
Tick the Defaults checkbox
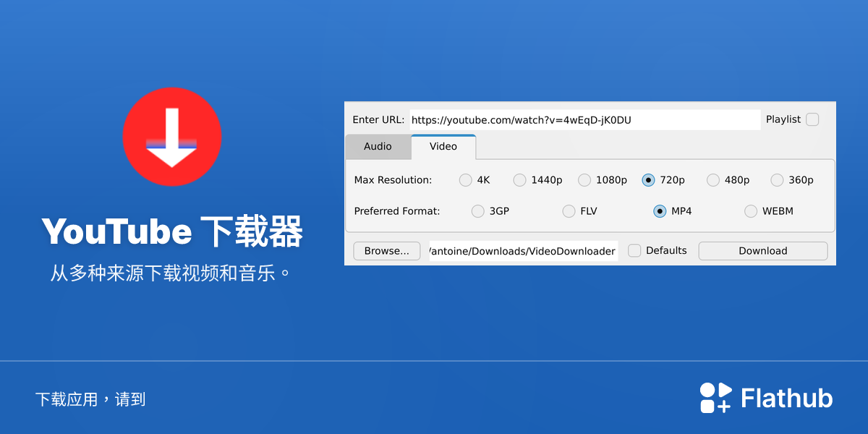coord(634,250)
